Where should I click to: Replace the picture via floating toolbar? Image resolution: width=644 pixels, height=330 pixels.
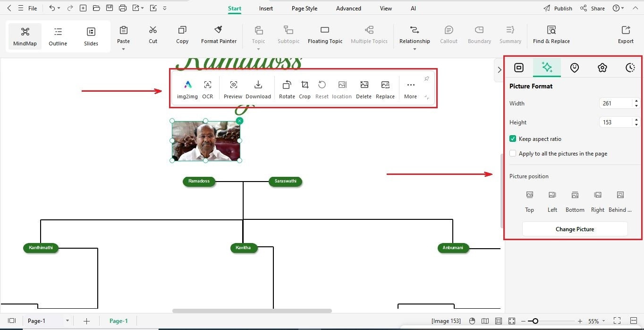tap(385, 89)
